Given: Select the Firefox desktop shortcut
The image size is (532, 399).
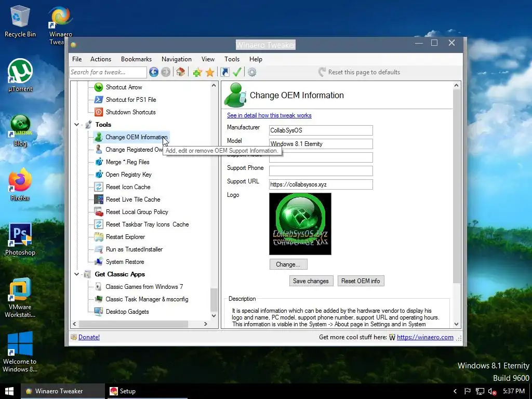Looking at the screenshot, I should (20, 185).
